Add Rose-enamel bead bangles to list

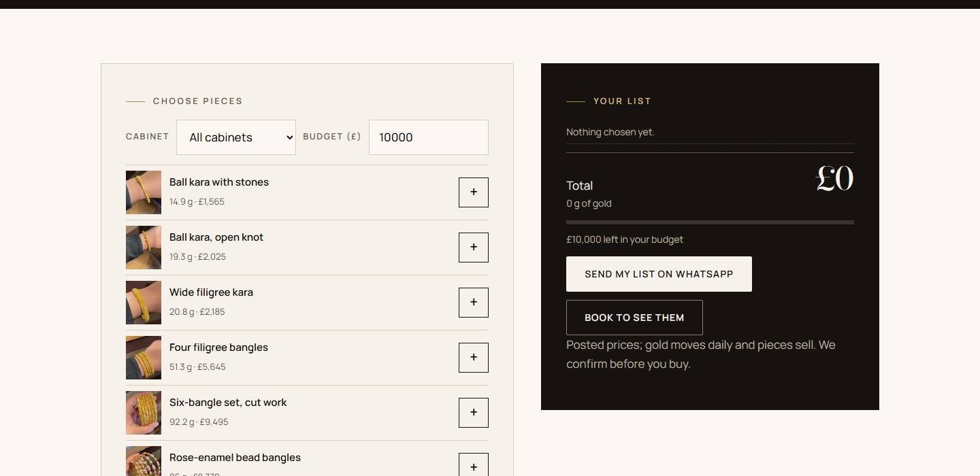coord(474,465)
